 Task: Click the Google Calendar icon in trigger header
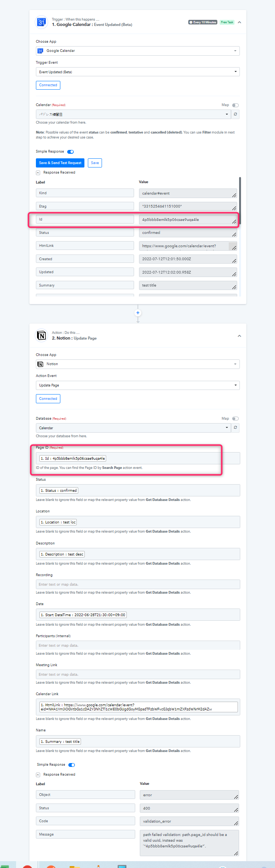[x=41, y=22]
